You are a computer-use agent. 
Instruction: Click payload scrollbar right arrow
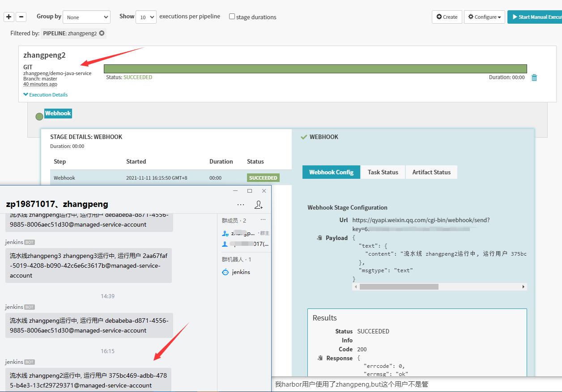(524, 287)
